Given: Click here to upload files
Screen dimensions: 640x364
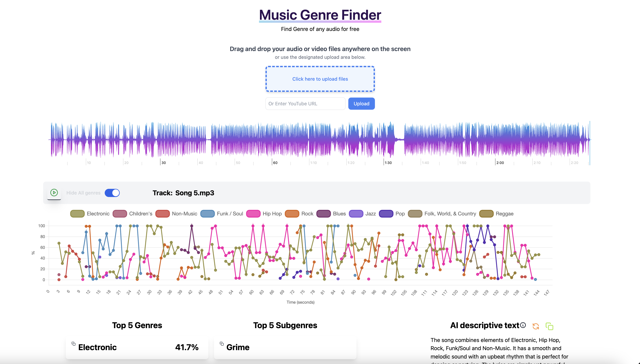Looking at the screenshot, I should pyautogui.click(x=320, y=79).
